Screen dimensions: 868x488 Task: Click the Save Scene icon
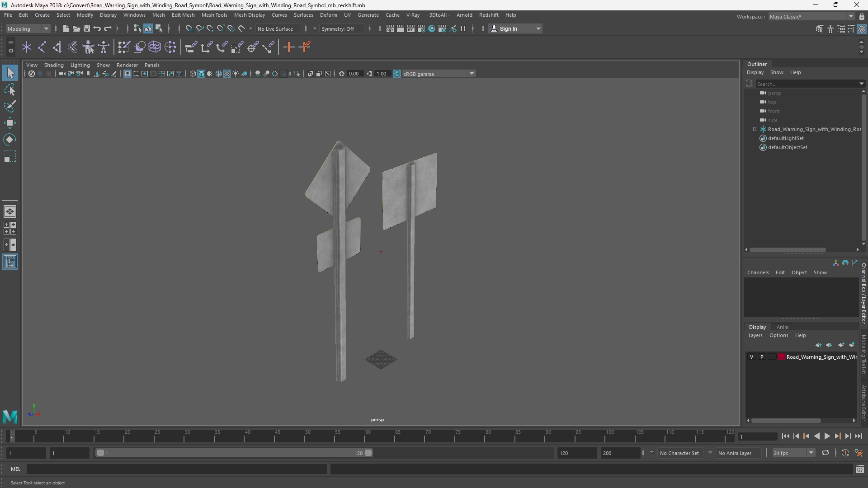[x=86, y=28]
